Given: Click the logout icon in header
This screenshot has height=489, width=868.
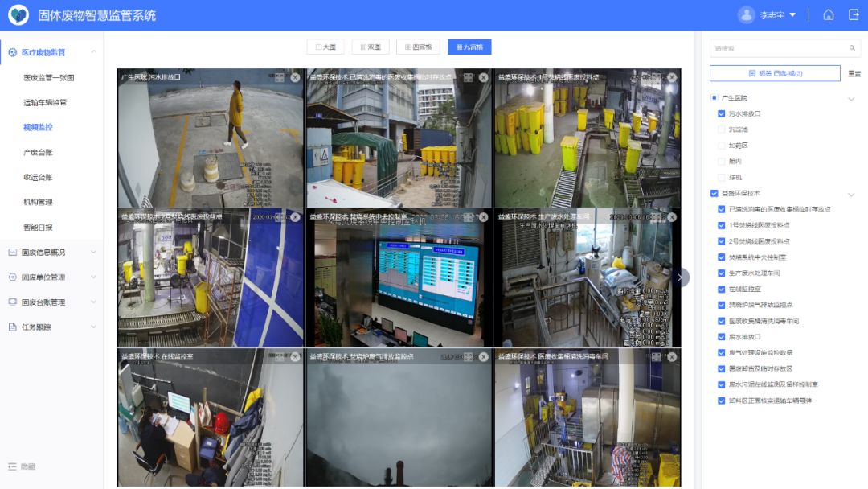Looking at the screenshot, I should [x=854, y=15].
